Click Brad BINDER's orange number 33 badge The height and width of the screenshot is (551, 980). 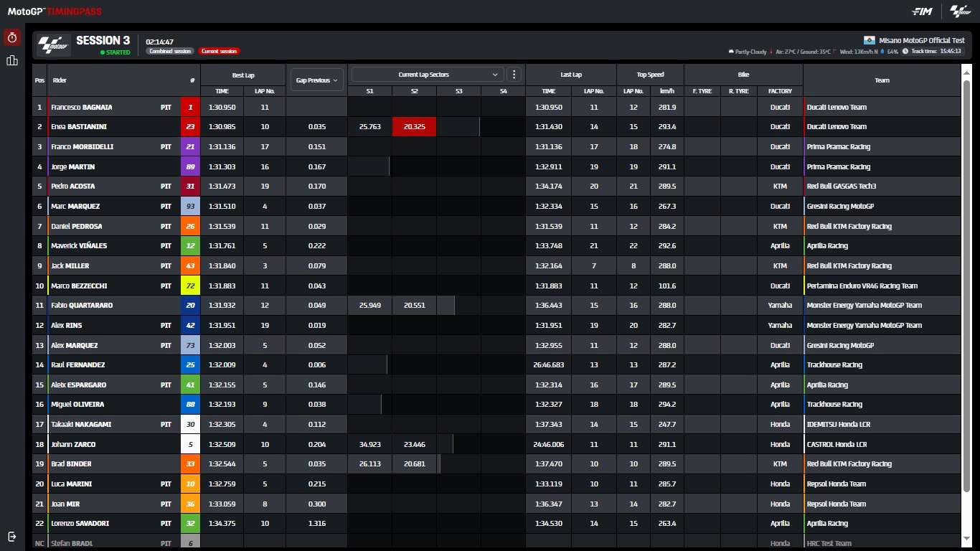click(x=190, y=464)
